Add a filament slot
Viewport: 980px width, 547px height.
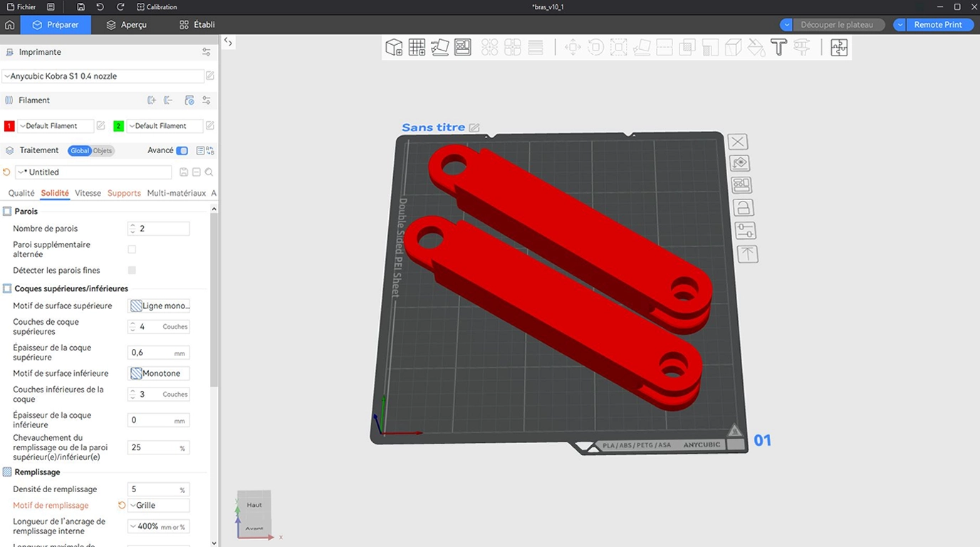(152, 100)
